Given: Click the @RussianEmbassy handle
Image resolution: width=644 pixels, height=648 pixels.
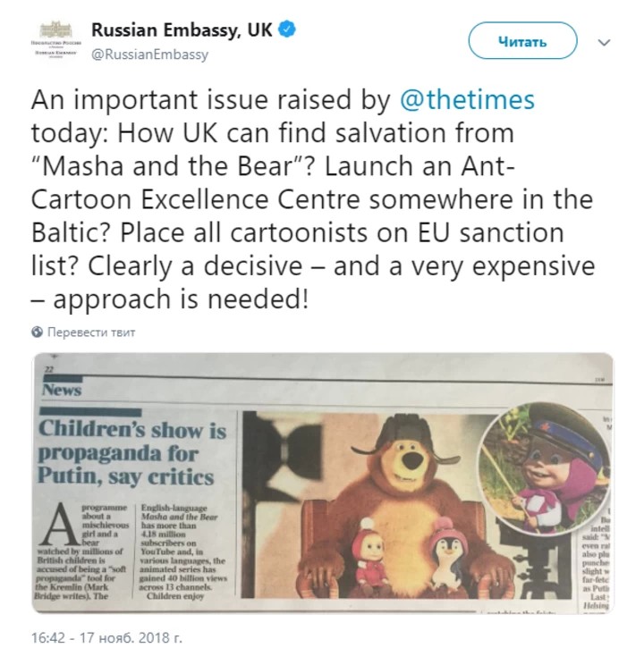Looking at the screenshot, I should pyautogui.click(x=149, y=55).
